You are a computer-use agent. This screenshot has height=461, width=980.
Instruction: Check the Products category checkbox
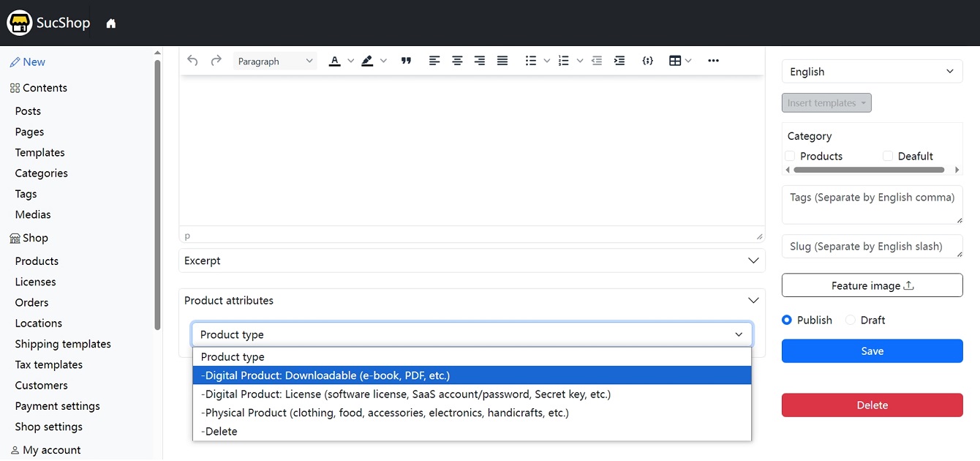[x=790, y=156]
